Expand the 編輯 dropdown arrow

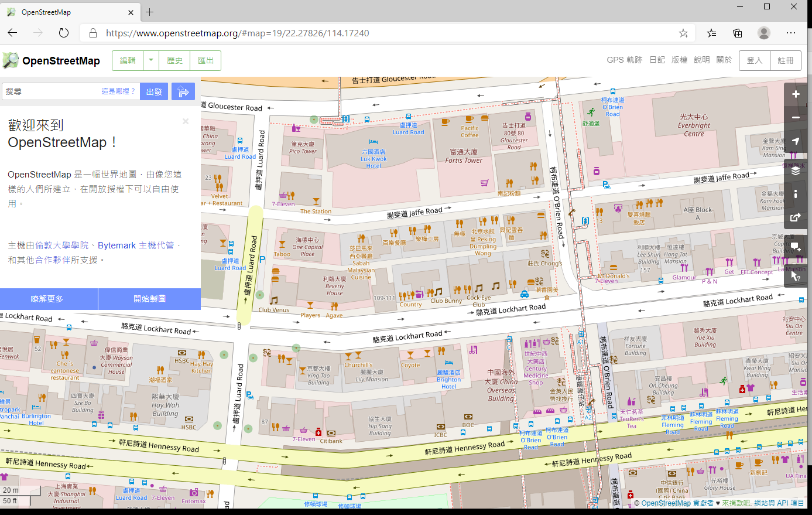pyautogui.click(x=151, y=60)
